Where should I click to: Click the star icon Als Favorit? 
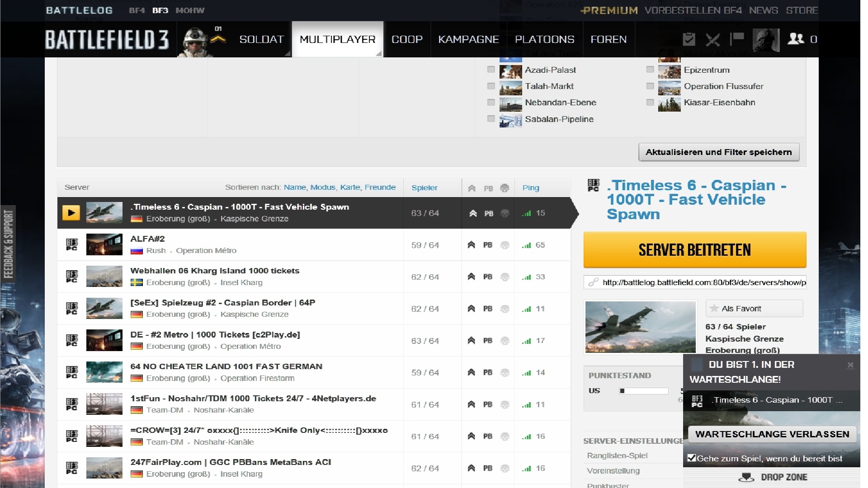(x=714, y=309)
